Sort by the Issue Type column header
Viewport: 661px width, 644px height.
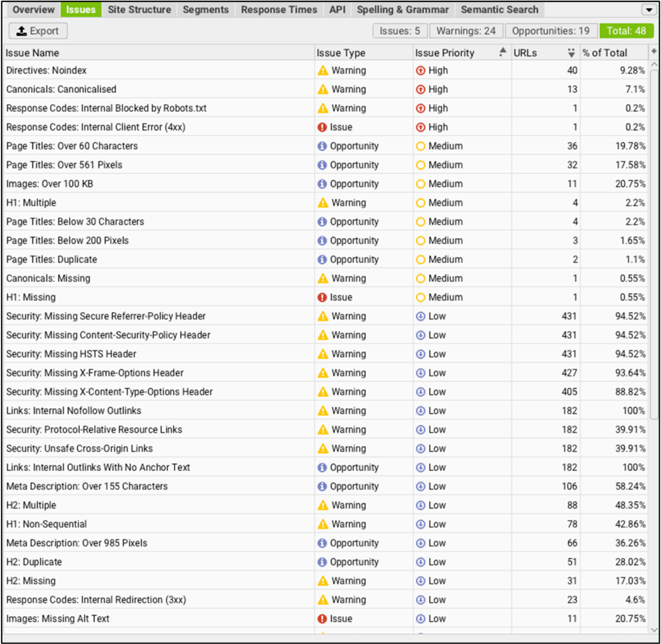tap(364, 53)
